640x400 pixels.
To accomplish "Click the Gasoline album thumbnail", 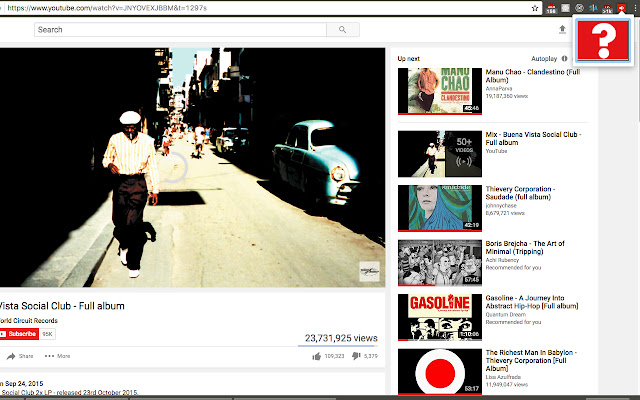I will point(440,317).
